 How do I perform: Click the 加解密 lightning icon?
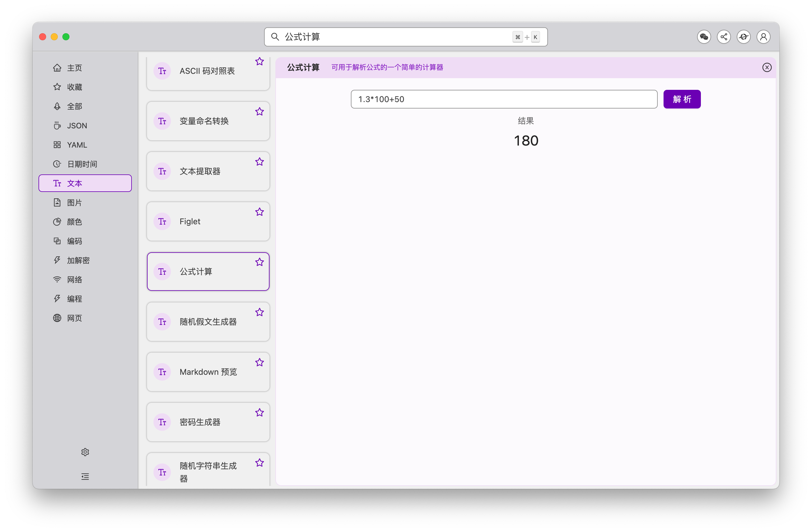coord(57,260)
